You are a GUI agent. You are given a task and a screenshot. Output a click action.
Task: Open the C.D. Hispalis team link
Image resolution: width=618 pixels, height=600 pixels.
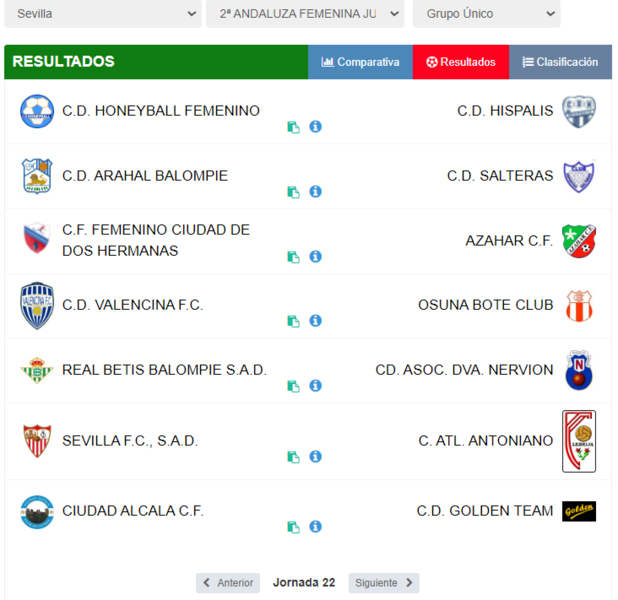(505, 111)
